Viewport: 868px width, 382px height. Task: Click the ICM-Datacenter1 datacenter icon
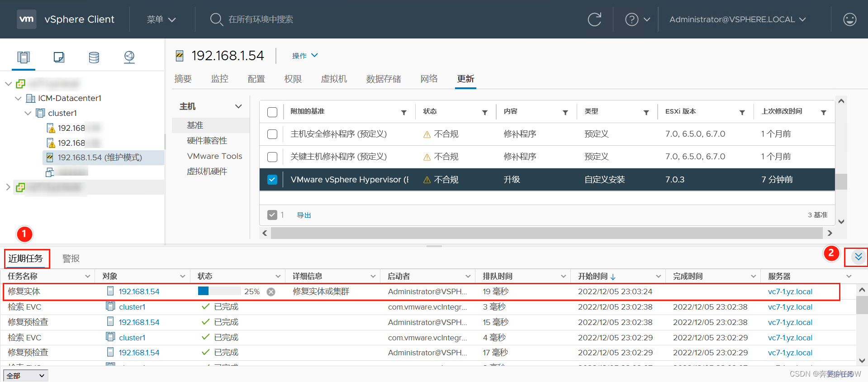[x=31, y=98]
